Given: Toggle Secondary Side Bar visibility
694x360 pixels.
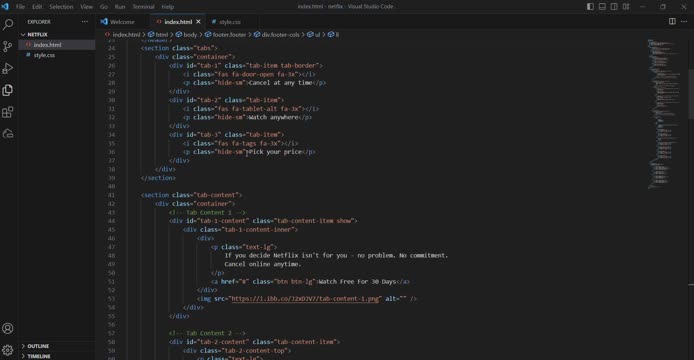Looking at the screenshot, I should (x=614, y=7).
